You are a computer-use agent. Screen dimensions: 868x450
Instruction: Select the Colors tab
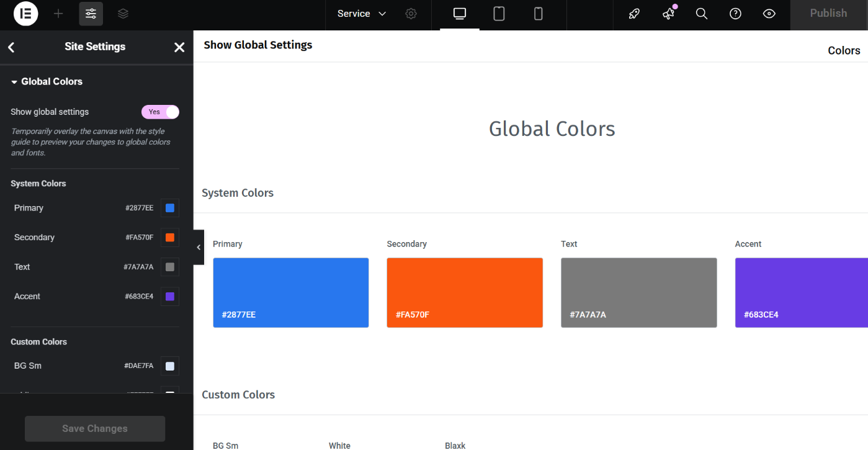844,50
